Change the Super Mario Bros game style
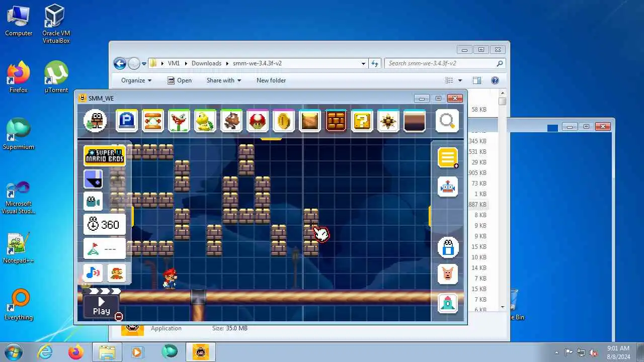 click(105, 156)
